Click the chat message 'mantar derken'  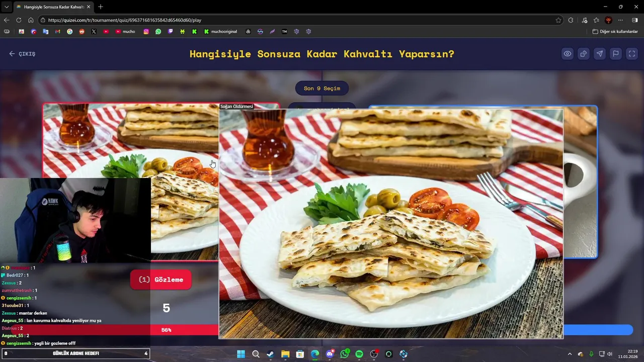tap(33, 313)
